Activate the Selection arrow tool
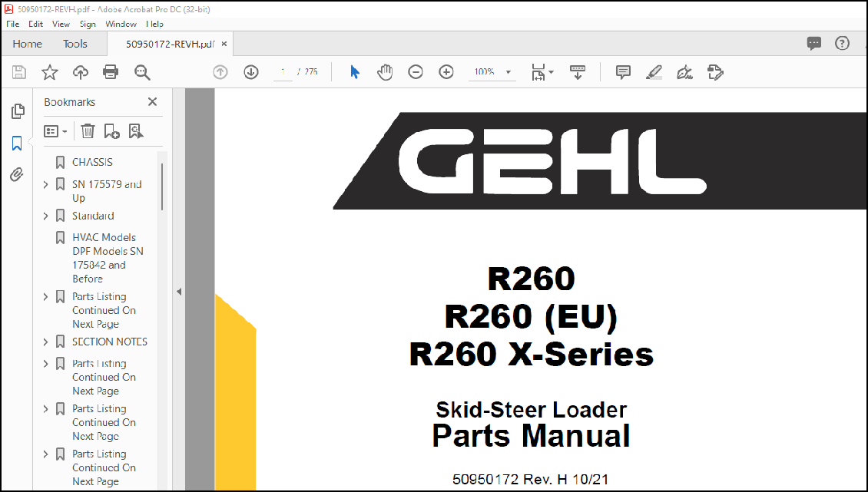Viewport: 868px width, 492px height. click(x=355, y=72)
